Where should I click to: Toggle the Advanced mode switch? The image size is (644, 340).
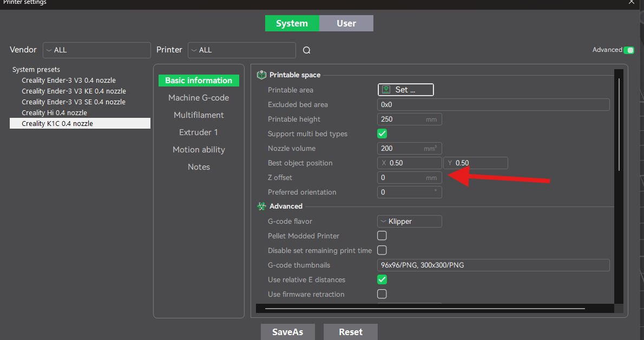[x=628, y=50]
